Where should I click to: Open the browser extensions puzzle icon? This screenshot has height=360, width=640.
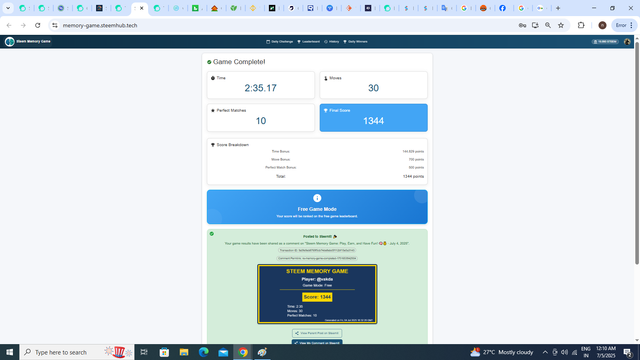[581, 25]
